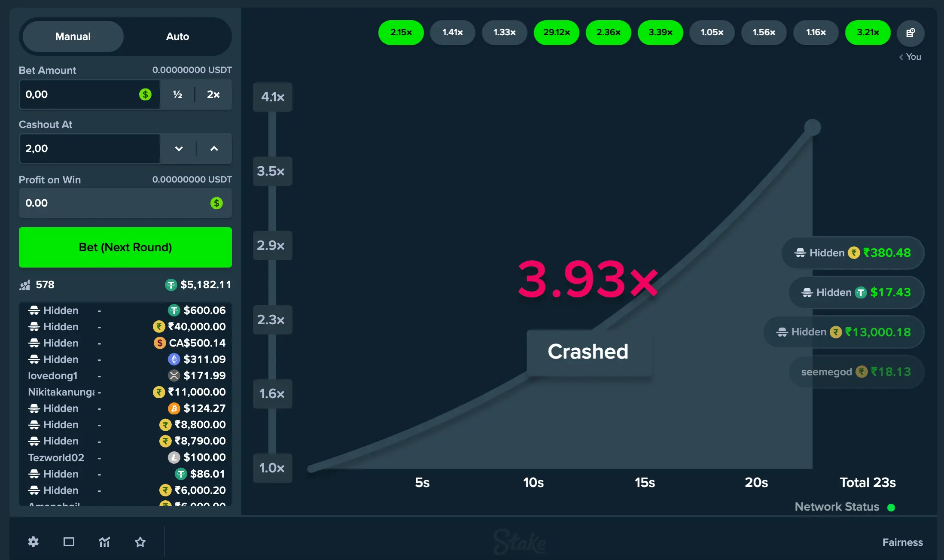Click the green currency icon in Bet Amount

pyautogui.click(x=145, y=94)
